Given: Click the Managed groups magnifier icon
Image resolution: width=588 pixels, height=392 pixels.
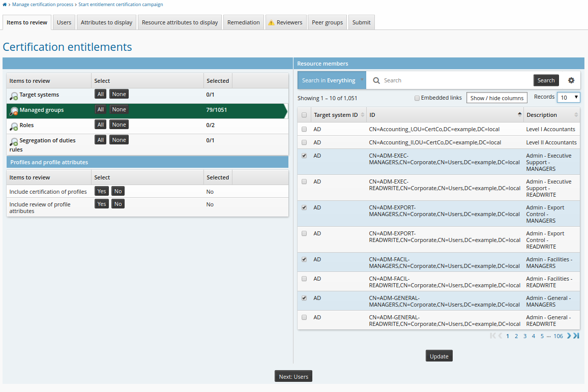Looking at the screenshot, I should pos(14,111).
